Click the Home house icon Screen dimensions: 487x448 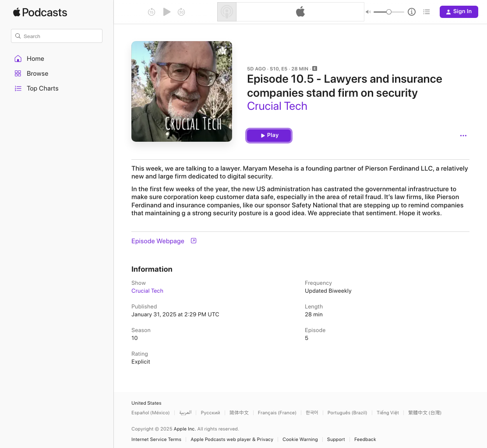pos(18,59)
